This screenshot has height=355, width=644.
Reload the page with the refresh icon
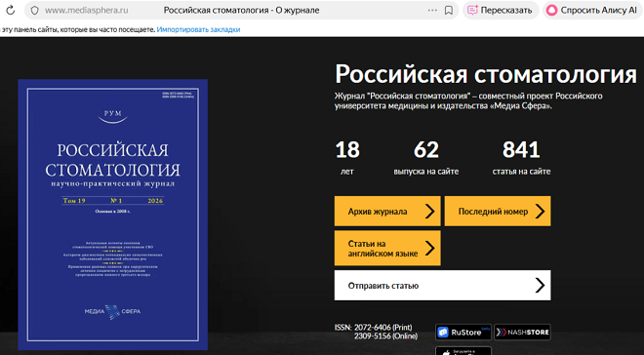(10, 11)
